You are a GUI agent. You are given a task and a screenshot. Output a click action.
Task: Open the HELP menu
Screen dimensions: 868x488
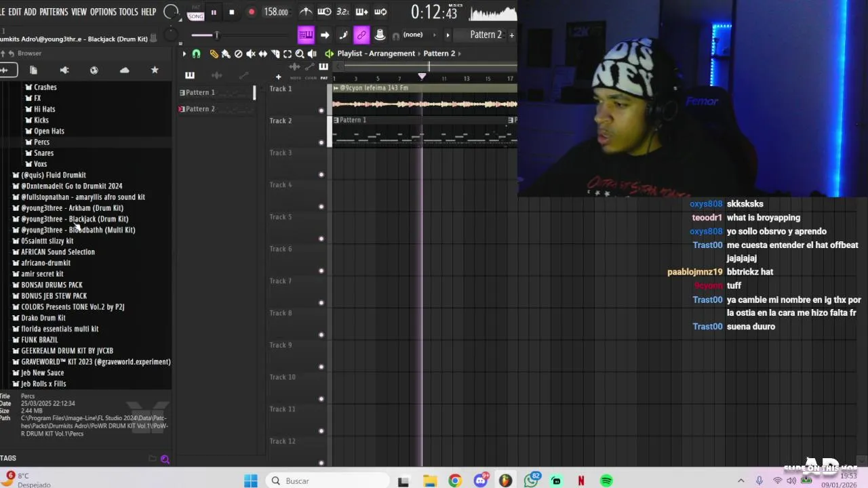point(149,12)
